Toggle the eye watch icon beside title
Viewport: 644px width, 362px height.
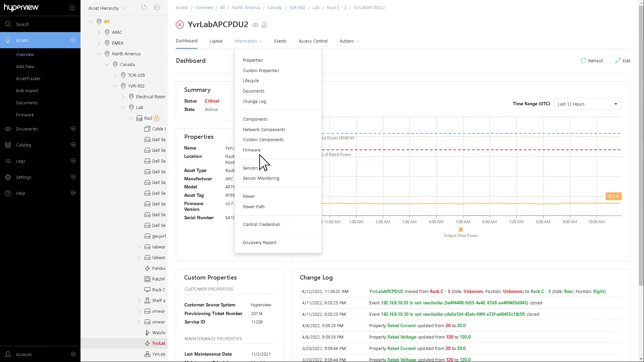coord(255,25)
